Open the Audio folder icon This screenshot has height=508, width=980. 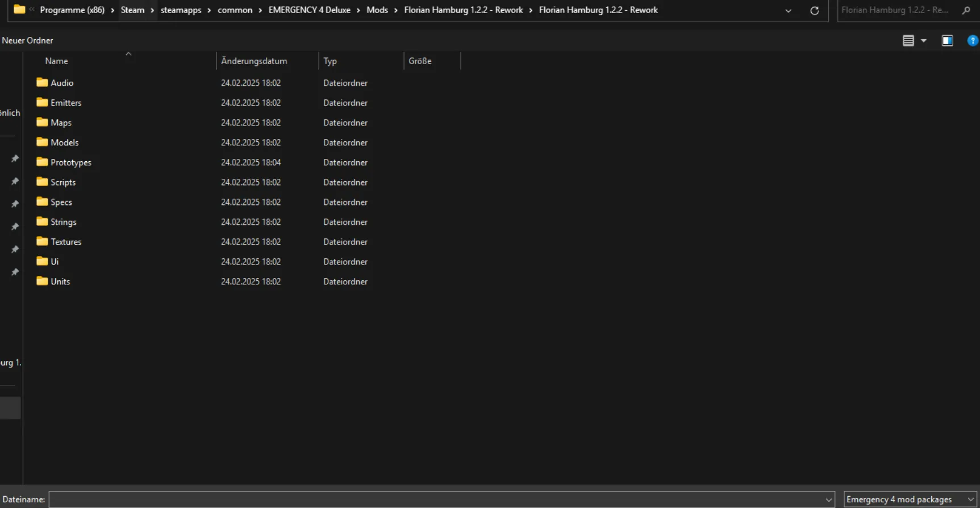tap(42, 83)
